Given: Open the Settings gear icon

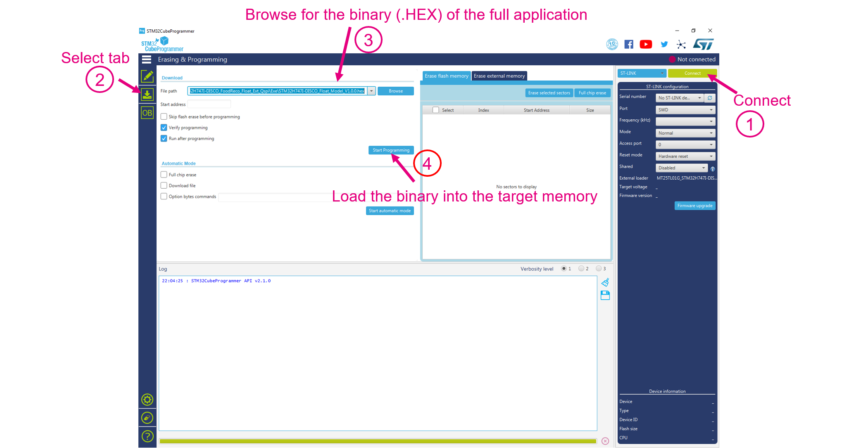Looking at the screenshot, I should click(x=146, y=400).
